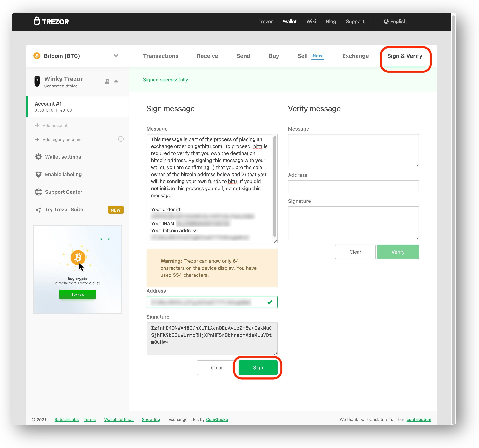479x448 pixels.
Task: Click the Sign address input field
Action: (x=212, y=302)
